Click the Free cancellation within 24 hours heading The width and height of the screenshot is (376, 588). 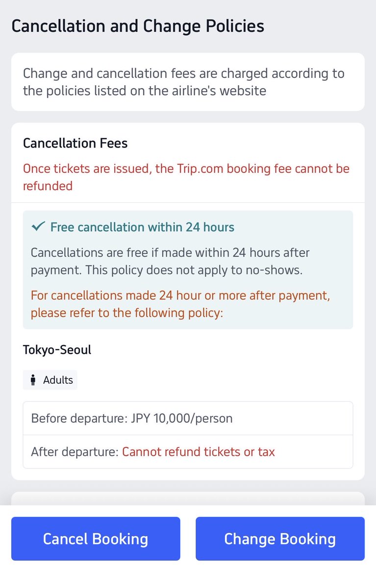142,227
